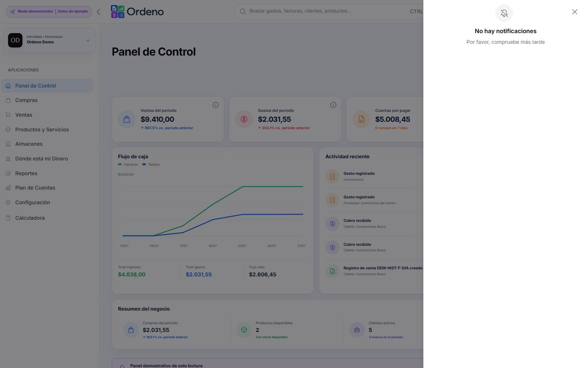Close the notifications panel
The image size is (588, 368).
click(575, 12)
